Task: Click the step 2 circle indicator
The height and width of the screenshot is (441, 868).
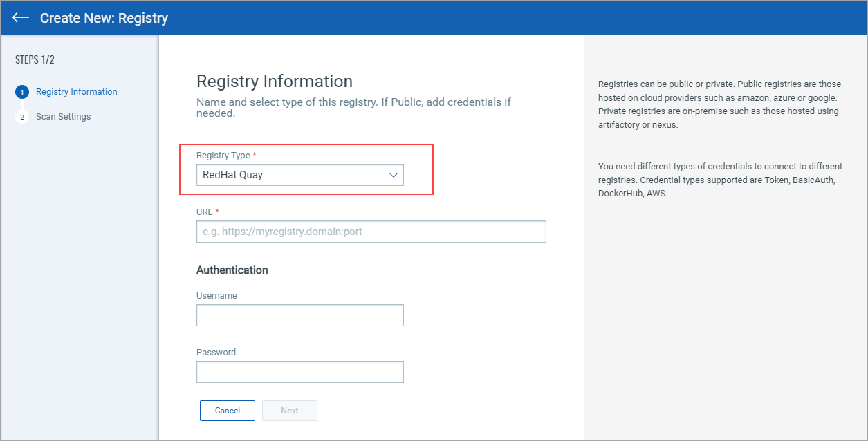Action: [22, 117]
